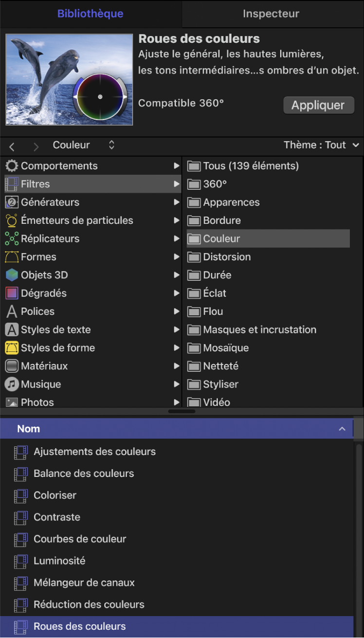364x638 pixels.
Task: Select the Dégradés gradient icon
Action: [12, 293]
